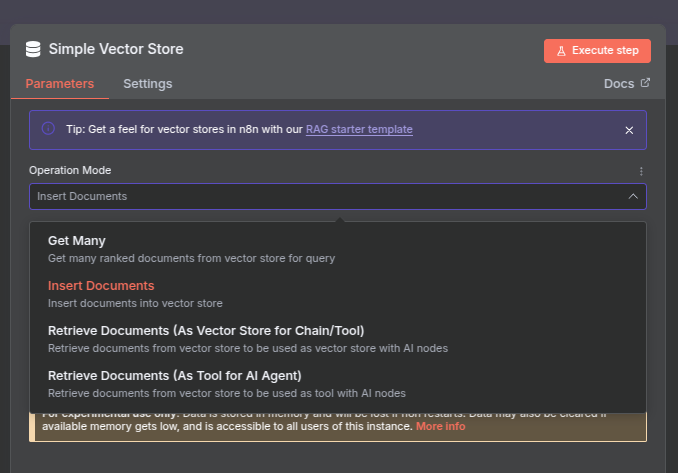Click the Operation Mode field label
678x473 pixels.
[70, 171]
